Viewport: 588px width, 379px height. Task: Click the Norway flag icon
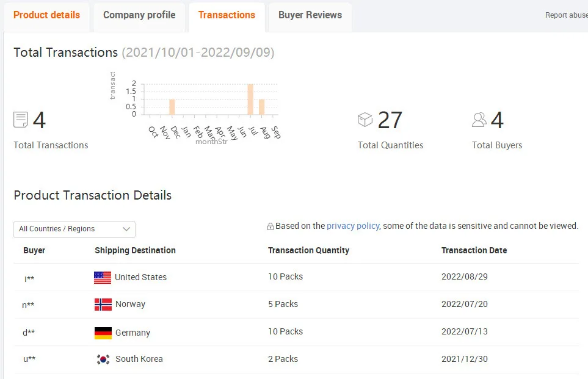pos(103,304)
